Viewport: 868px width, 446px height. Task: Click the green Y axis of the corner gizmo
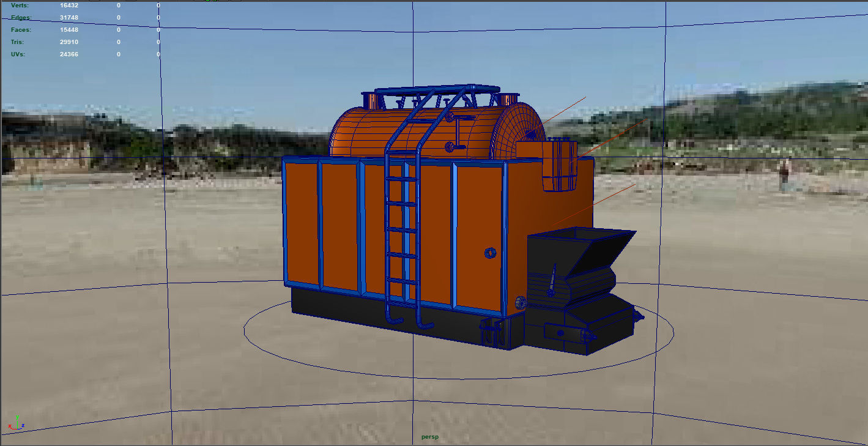[x=17, y=417]
